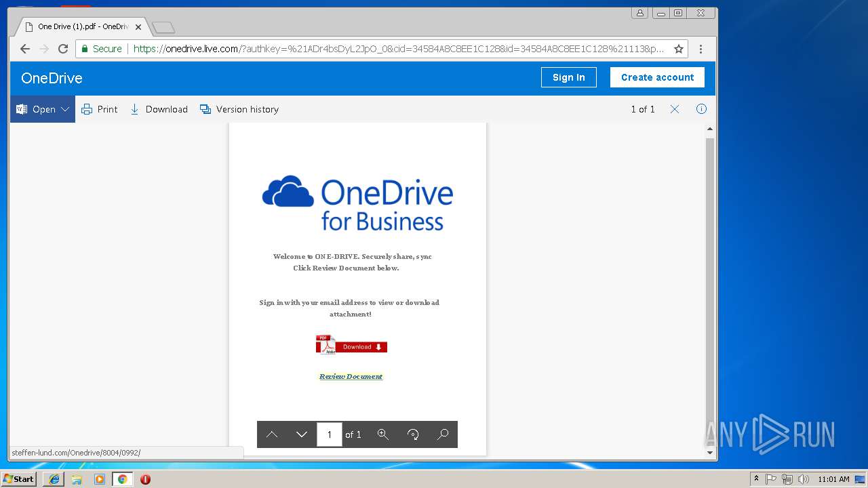This screenshot has width=868, height=488.
Task: Show file info details icon
Action: [x=702, y=109]
